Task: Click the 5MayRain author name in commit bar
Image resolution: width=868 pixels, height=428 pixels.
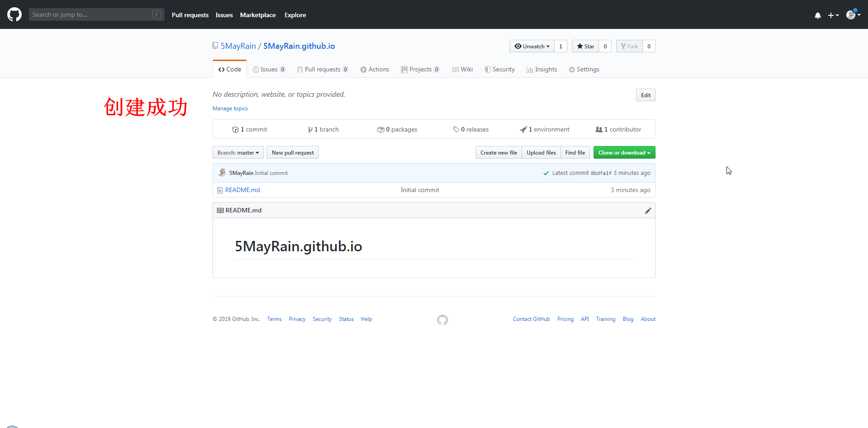Action: coord(241,173)
